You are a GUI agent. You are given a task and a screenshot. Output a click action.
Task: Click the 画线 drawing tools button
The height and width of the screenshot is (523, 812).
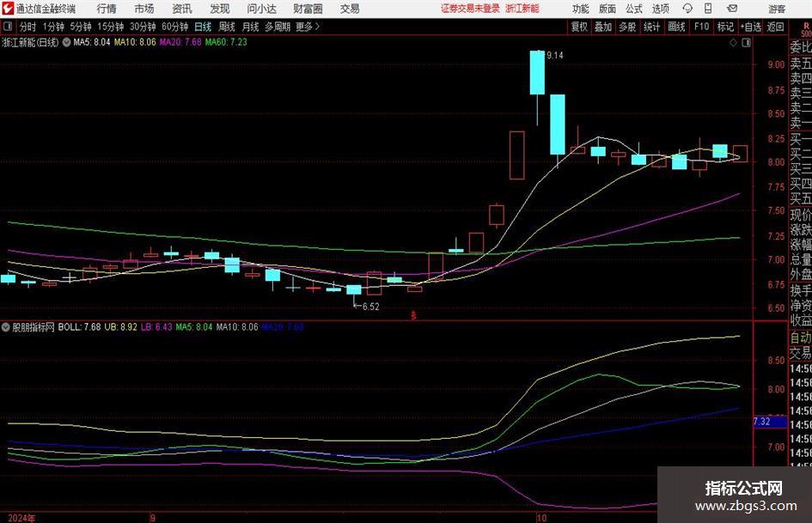coord(677,27)
